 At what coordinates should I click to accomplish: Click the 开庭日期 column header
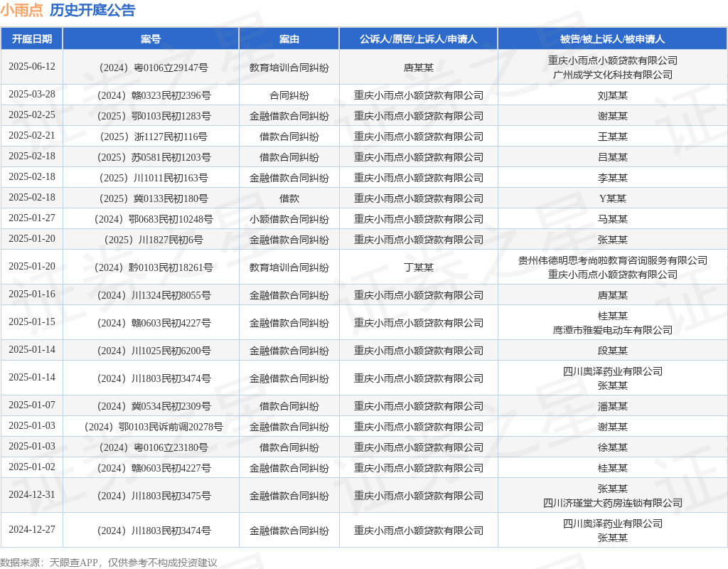click(x=31, y=39)
